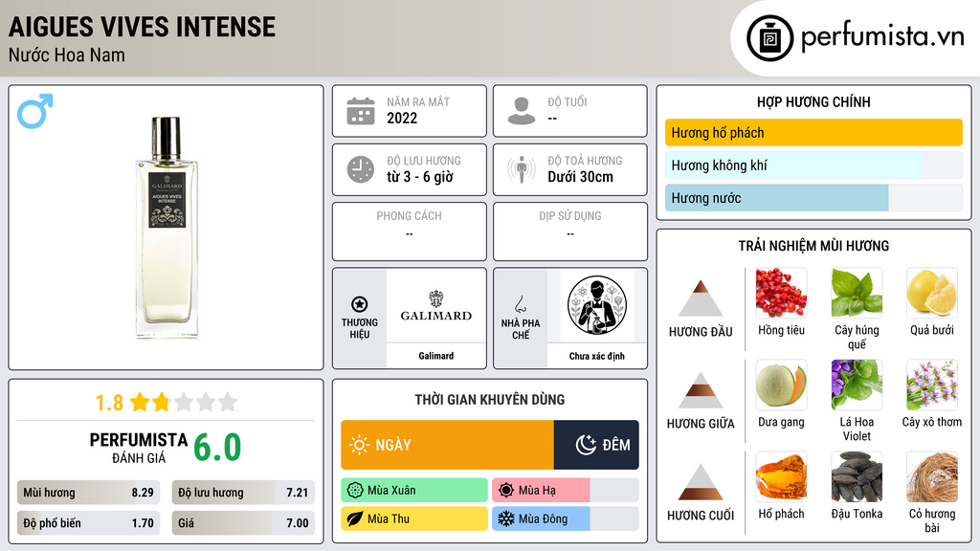The image size is (980, 551).
Task: Click the Hương nước accord bar
Action: pos(813,197)
